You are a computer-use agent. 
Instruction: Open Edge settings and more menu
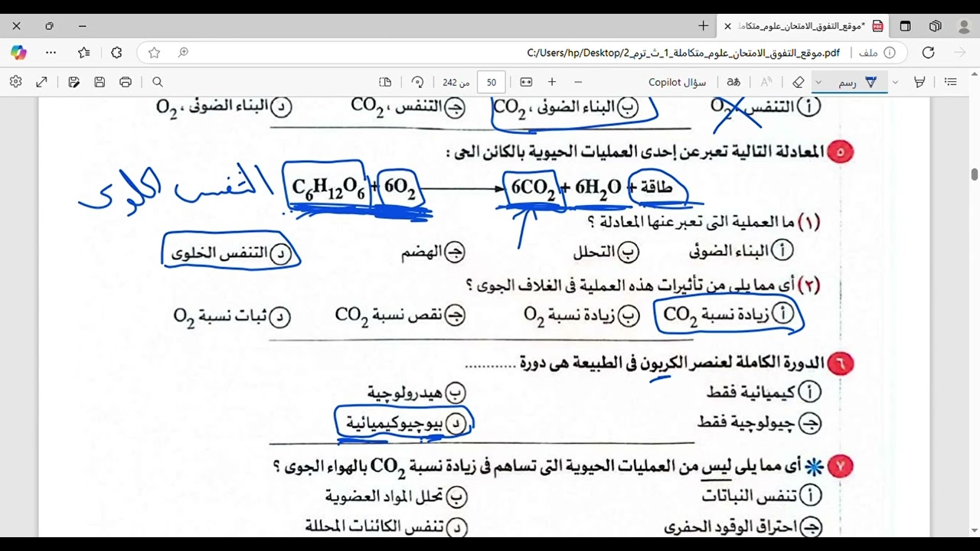51,53
